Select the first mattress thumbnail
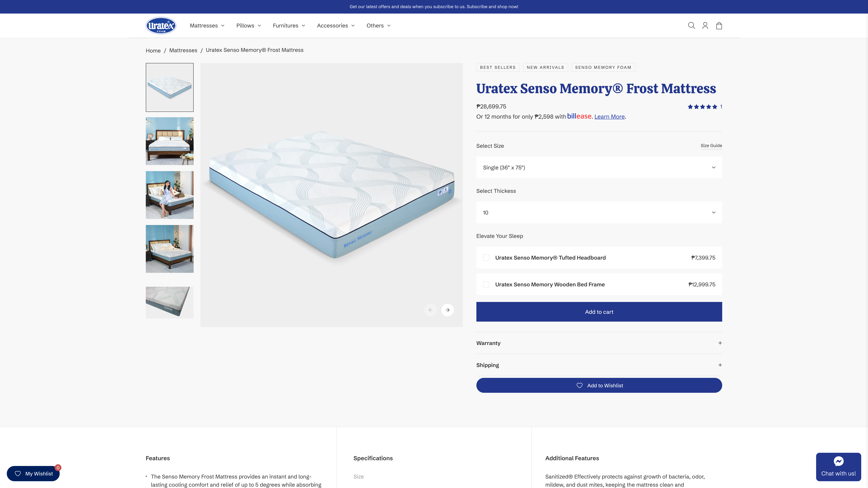This screenshot has width=868, height=488. coord(170,87)
